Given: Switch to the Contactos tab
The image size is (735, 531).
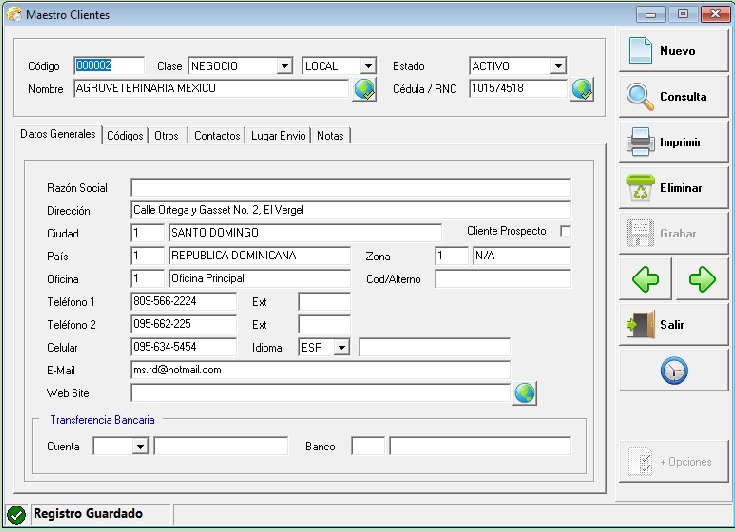Looking at the screenshot, I should pos(217,136).
